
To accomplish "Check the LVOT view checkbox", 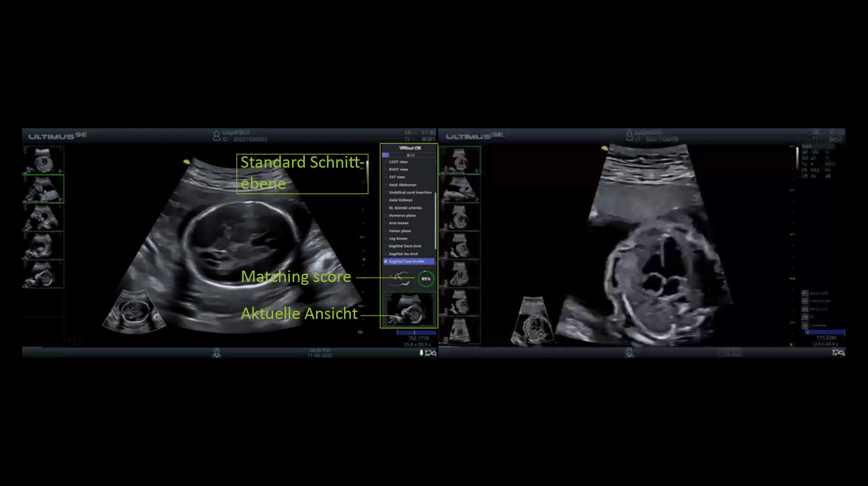I will (386, 162).
